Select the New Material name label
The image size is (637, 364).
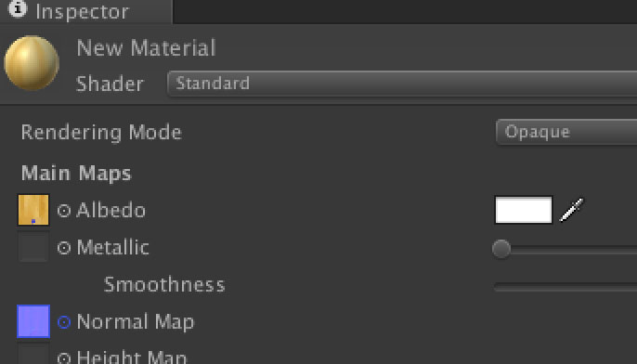147,48
